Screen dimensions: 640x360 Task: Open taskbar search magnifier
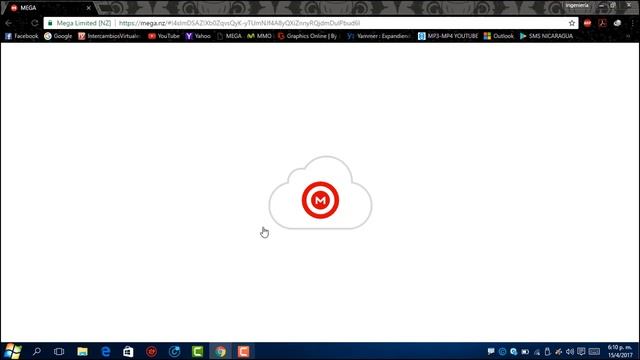point(37,351)
